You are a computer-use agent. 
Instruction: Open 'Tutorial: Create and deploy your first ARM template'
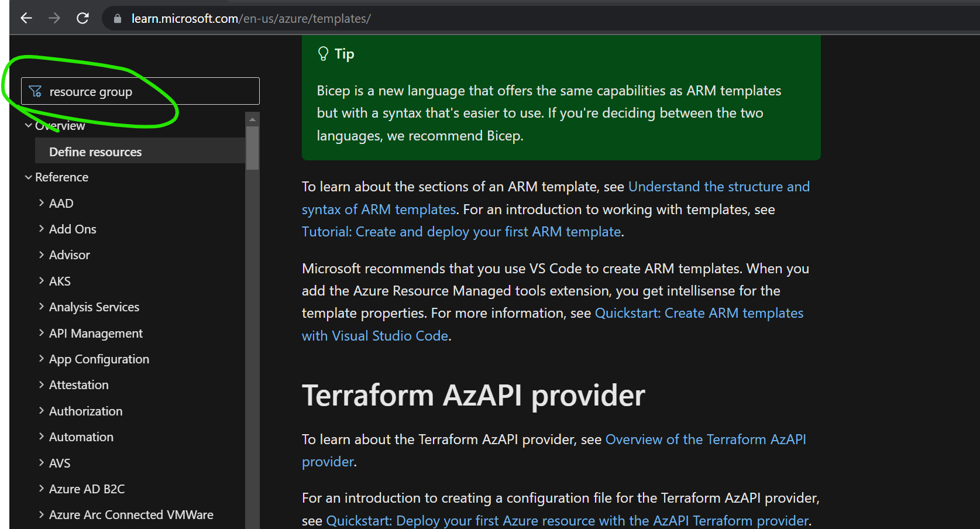461,232
